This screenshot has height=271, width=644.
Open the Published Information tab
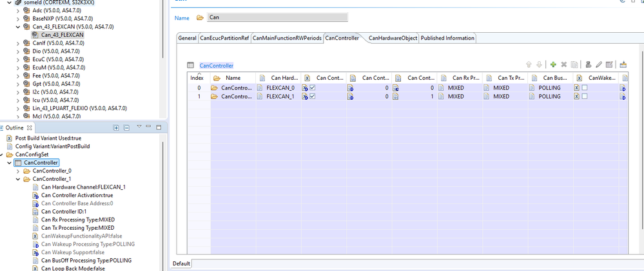pyautogui.click(x=447, y=38)
